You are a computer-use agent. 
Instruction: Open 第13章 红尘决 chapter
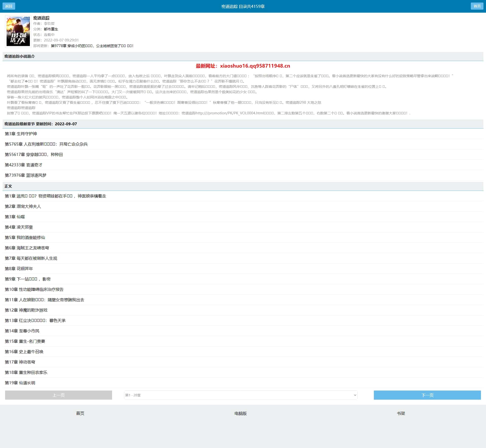[35, 320]
